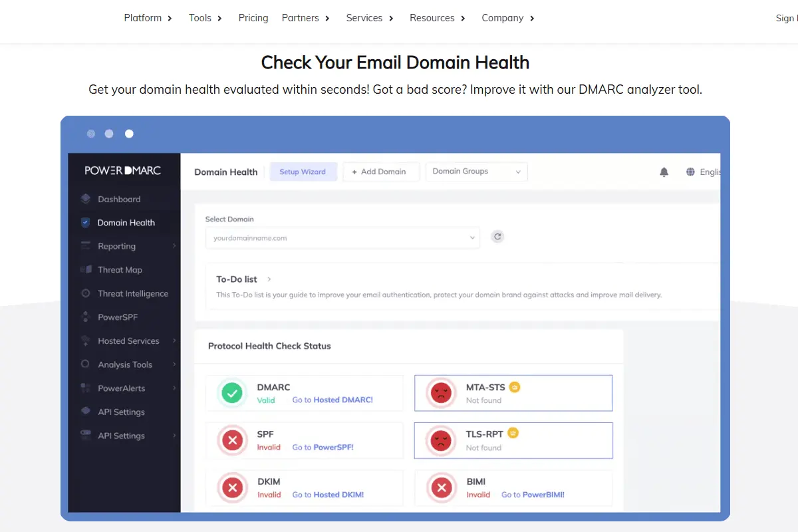This screenshot has width=798, height=532.
Task: Click the green DMARC valid checkmark icon
Action: [232, 394]
